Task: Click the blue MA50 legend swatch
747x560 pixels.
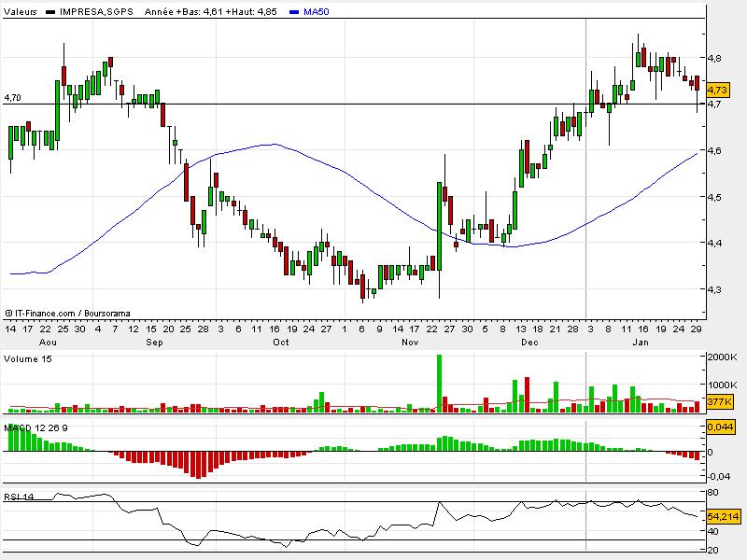Action: pos(294,12)
